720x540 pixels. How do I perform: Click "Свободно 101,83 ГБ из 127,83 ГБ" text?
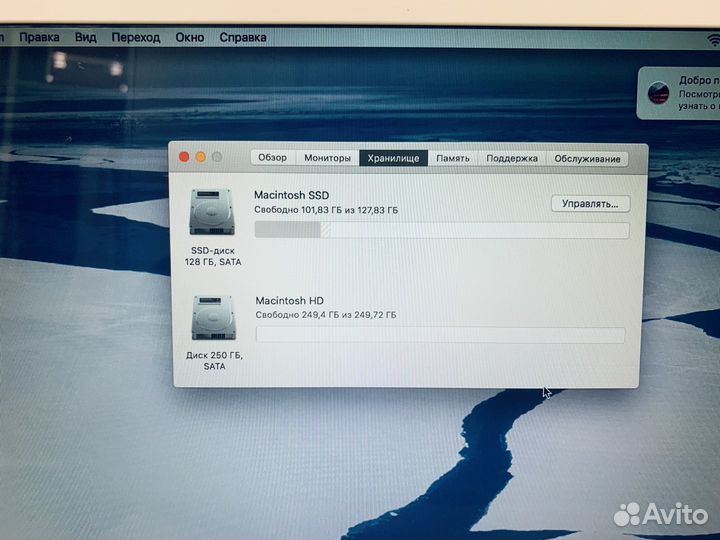[x=326, y=210]
